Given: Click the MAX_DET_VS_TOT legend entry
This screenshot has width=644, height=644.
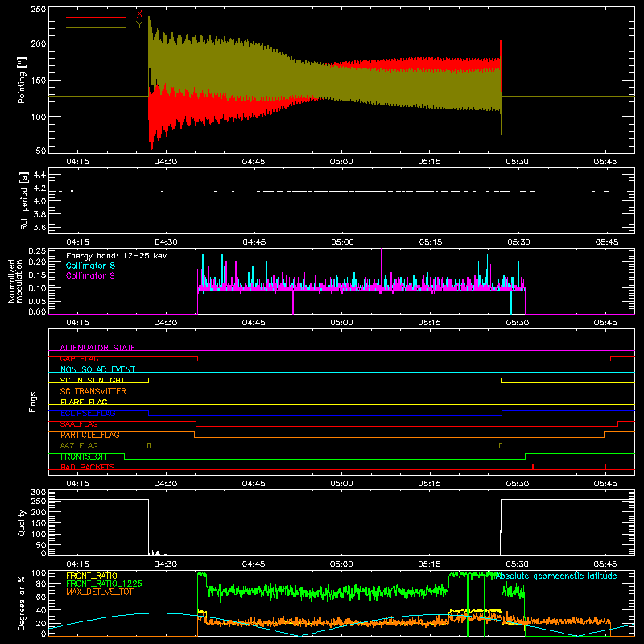Looking at the screenshot, I should tap(100, 592).
